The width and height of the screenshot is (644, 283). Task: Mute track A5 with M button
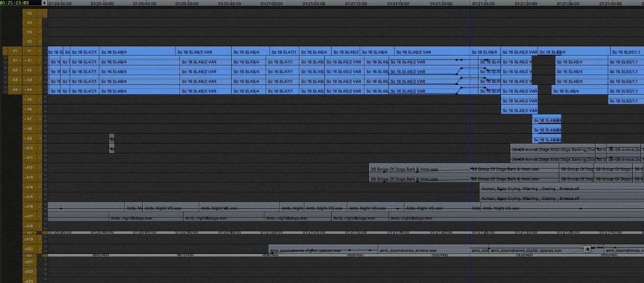45,102
